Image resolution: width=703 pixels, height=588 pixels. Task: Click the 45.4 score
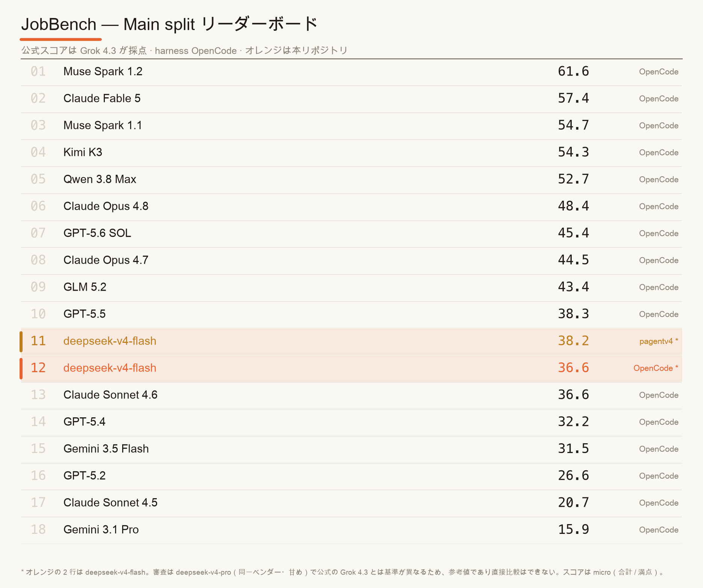[573, 233]
